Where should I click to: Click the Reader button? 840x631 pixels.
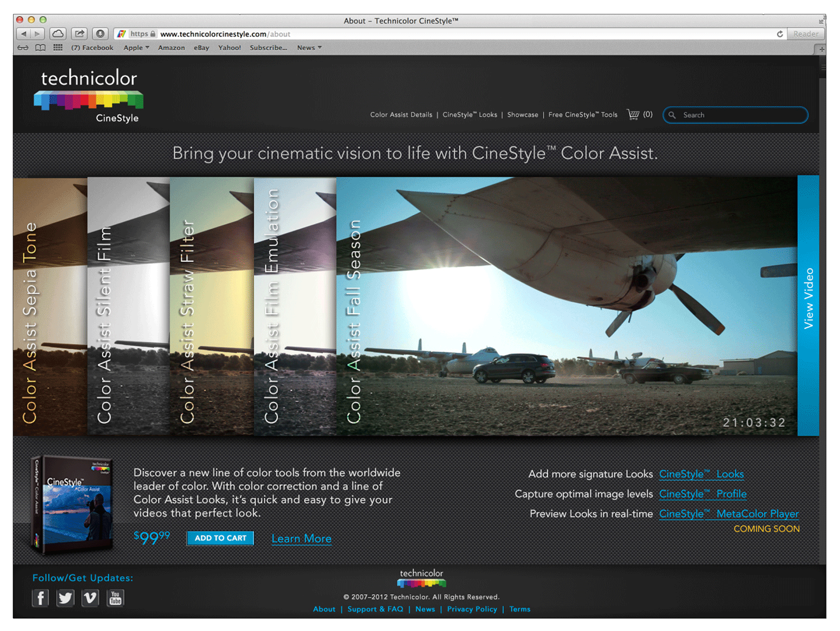coord(805,34)
